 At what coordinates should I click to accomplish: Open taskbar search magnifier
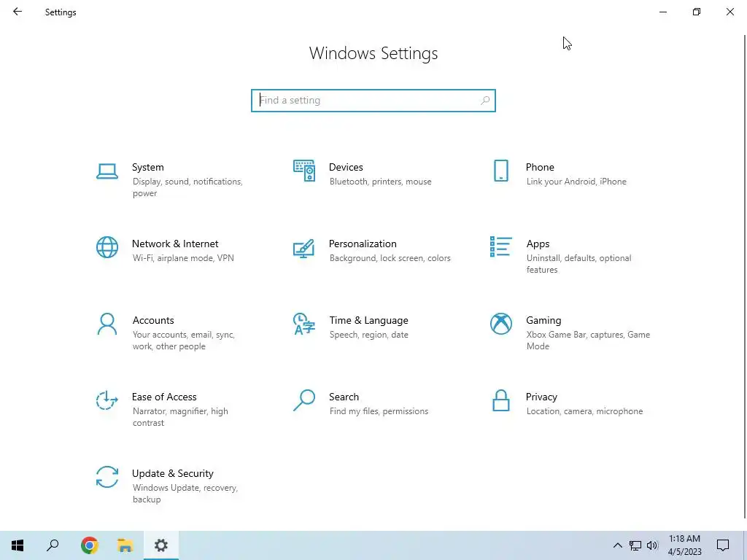pyautogui.click(x=53, y=545)
